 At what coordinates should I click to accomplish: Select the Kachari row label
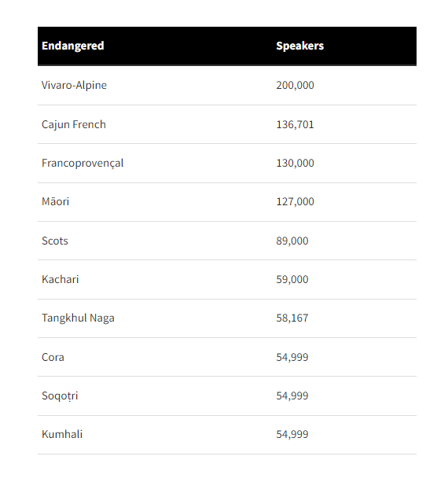(x=61, y=279)
